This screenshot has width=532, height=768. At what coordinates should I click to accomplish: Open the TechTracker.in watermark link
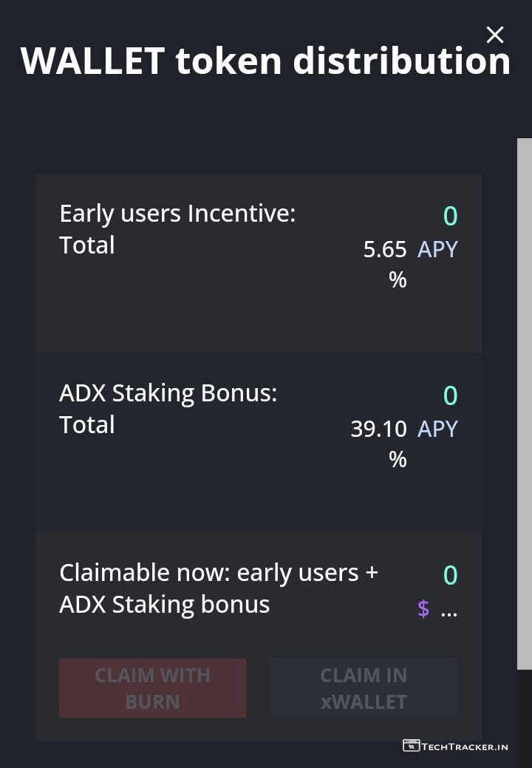(465, 746)
